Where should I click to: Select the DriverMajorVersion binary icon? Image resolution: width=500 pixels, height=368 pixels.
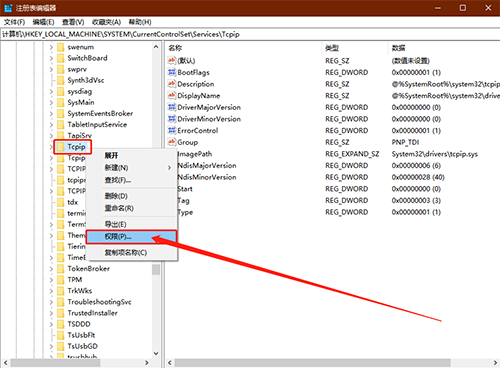(x=172, y=107)
